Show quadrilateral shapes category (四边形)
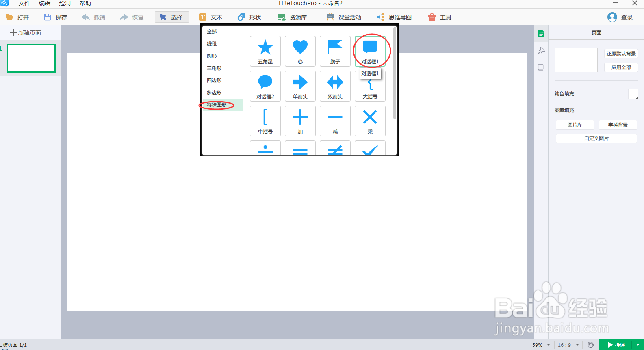 (x=223, y=80)
